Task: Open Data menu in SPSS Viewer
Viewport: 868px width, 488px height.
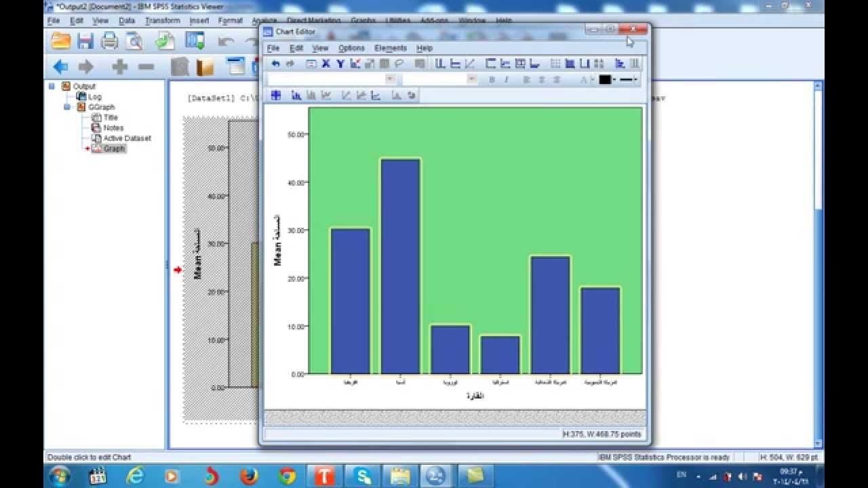Action: [x=127, y=21]
